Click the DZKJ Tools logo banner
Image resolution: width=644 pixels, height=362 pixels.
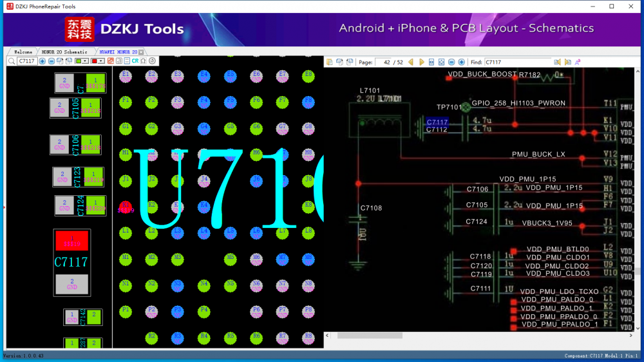point(124,29)
